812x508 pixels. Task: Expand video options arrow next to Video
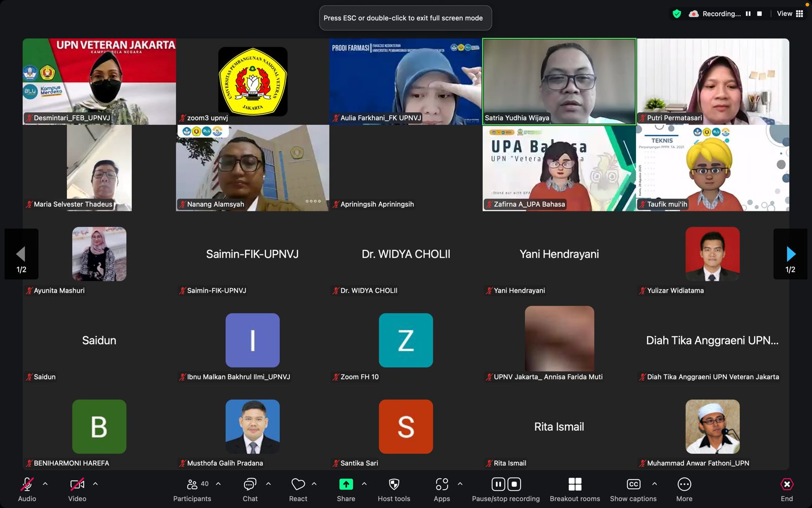(x=95, y=484)
